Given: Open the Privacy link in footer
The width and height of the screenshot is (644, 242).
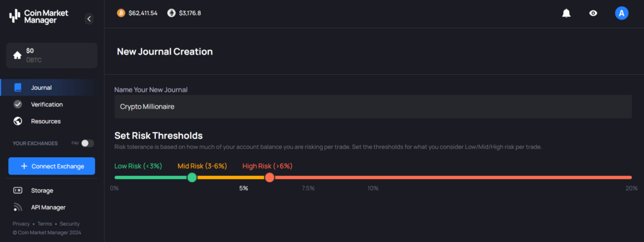Looking at the screenshot, I should [x=21, y=224].
